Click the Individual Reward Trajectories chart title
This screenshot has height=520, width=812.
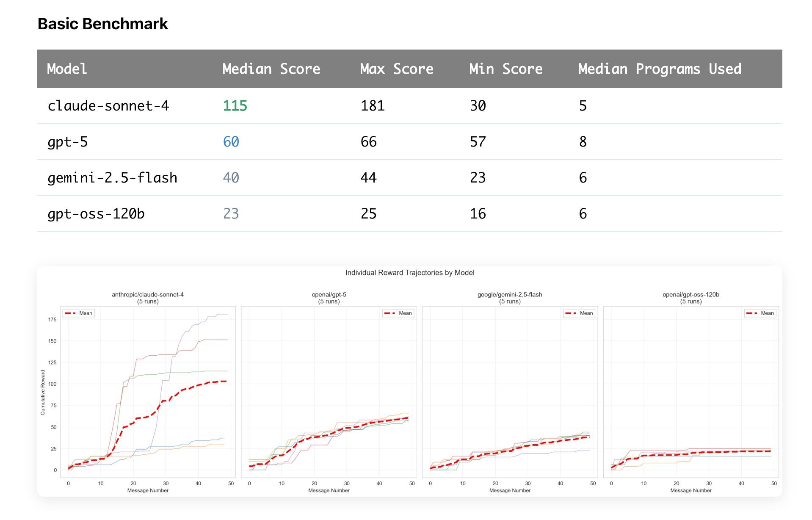[409, 273]
